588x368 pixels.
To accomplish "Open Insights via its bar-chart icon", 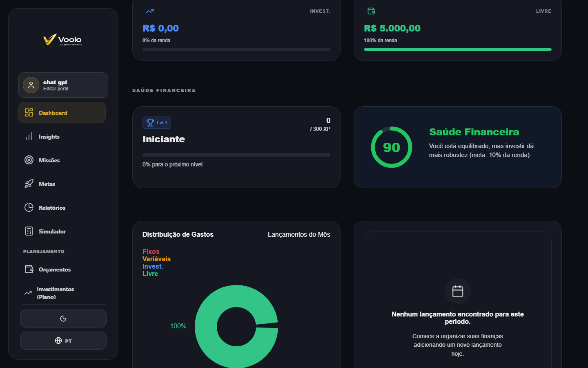I will click(29, 136).
